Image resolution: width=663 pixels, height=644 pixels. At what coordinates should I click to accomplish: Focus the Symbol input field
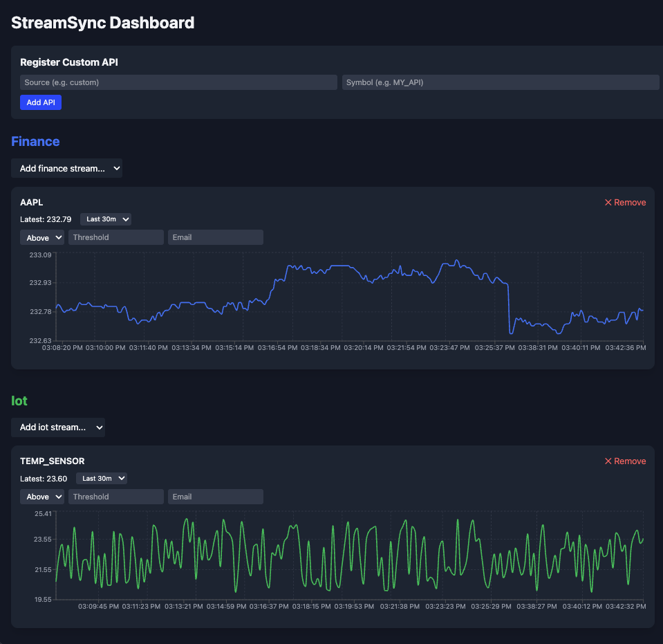[x=501, y=82]
